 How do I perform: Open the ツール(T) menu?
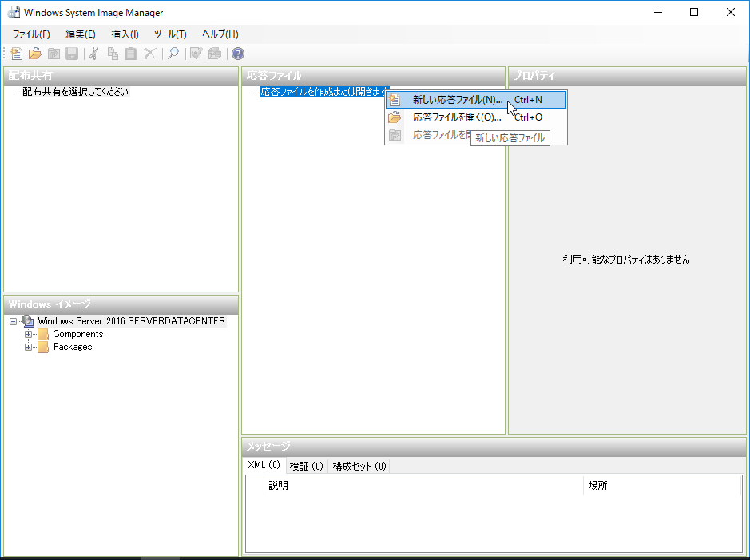tap(170, 34)
